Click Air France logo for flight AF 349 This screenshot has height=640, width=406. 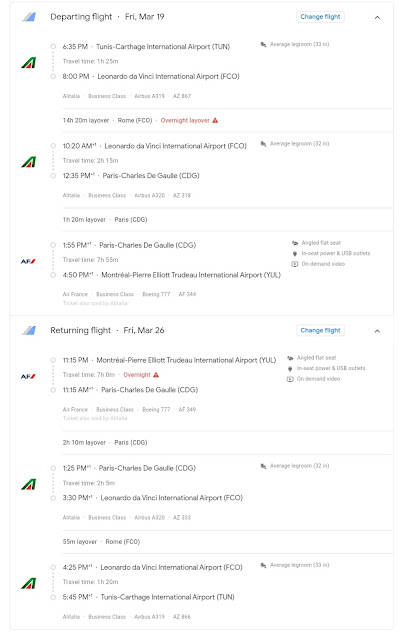pyautogui.click(x=28, y=376)
